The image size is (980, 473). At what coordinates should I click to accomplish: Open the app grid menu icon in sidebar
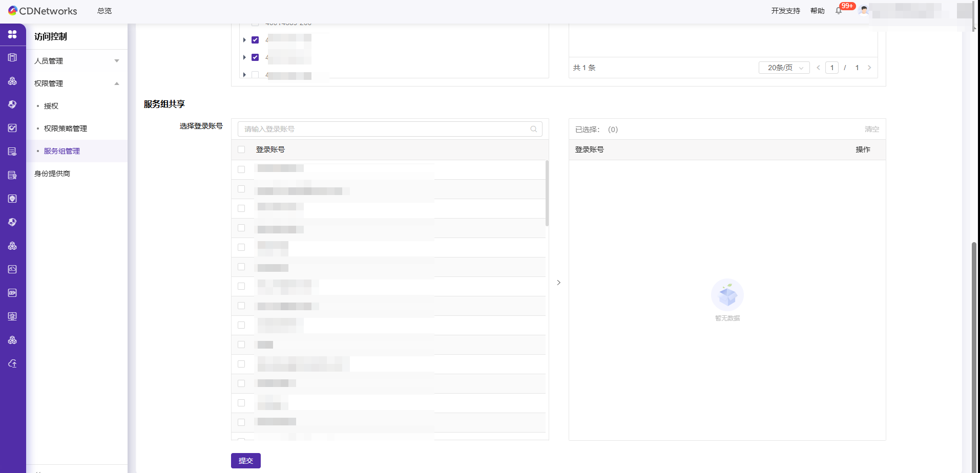[x=12, y=34]
